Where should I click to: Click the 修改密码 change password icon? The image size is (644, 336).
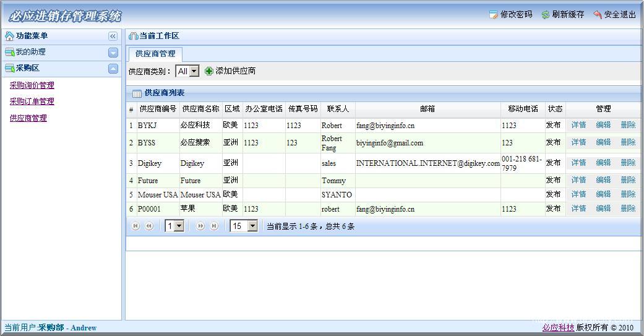click(493, 15)
